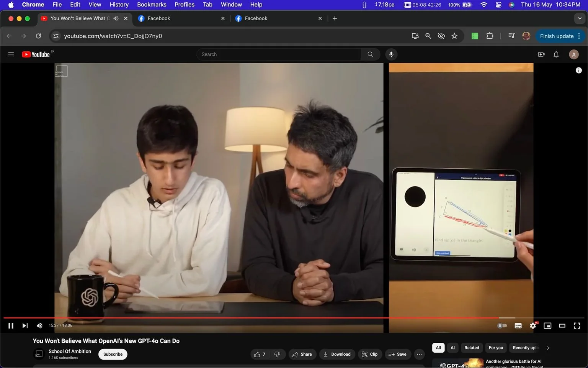Toggle subtitles/closed captions
588x368 pixels.
pyautogui.click(x=518, y=325)
